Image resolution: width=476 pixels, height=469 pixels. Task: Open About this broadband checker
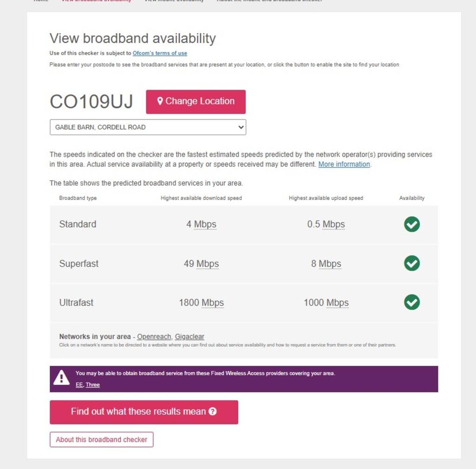point(101,439)
